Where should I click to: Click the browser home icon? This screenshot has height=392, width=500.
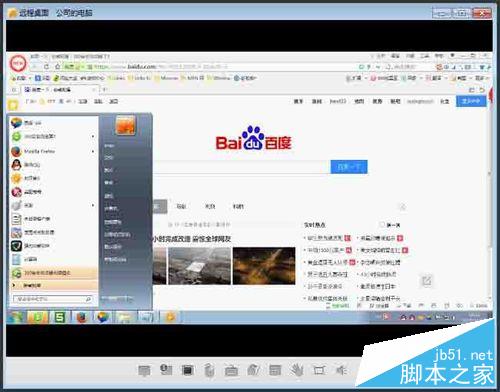(57, 67)
